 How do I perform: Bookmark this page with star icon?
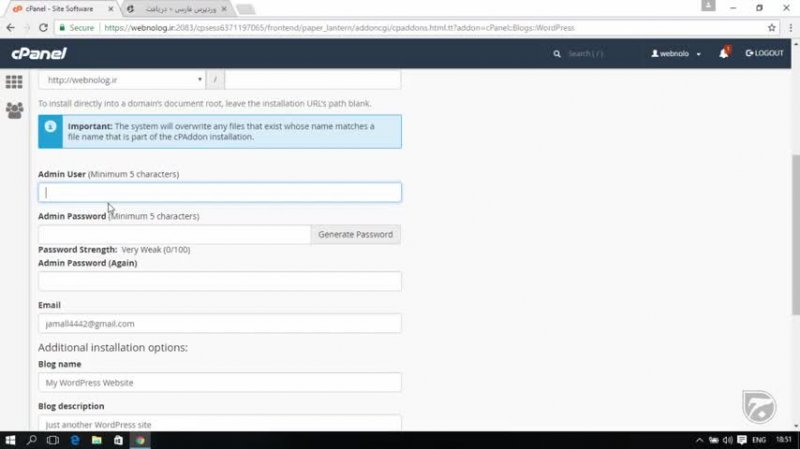click(x=771, y=28)
